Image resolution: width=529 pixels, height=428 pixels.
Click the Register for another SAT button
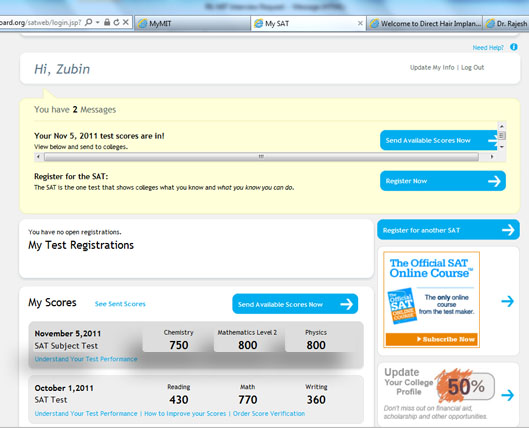click(x=448, y=230)
